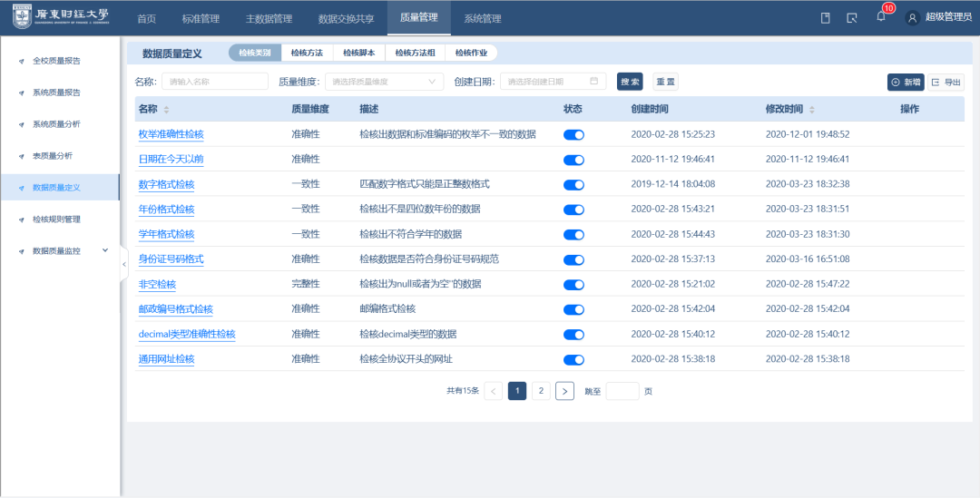Click the 新增 button
This screenshot has width=980, height=498.
(906, 82)
